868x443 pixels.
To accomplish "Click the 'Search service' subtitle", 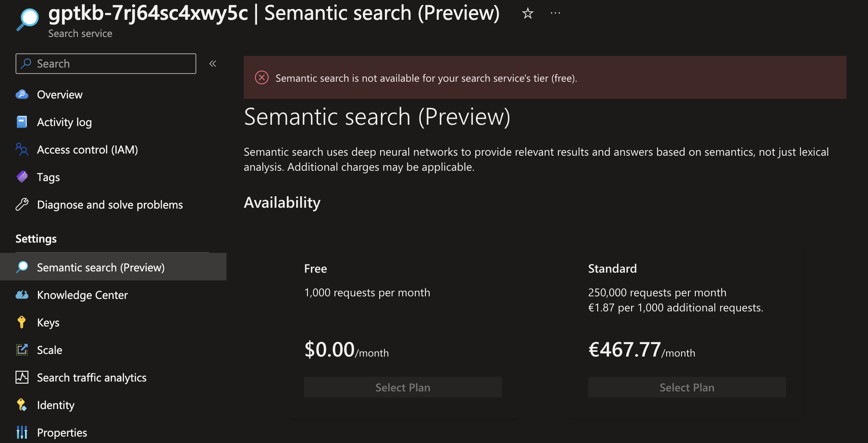I will pos(80,34).
